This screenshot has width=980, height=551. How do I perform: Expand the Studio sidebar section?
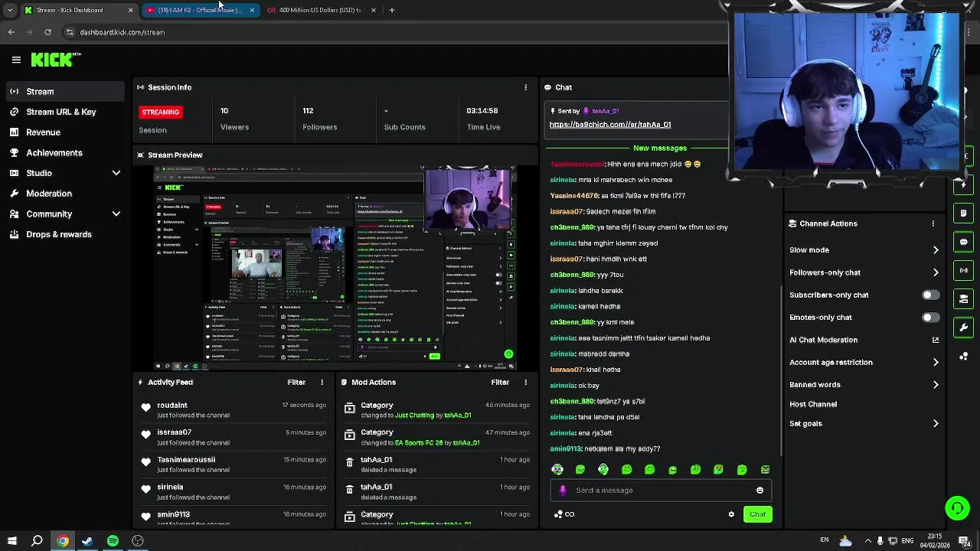coord(116,174)
